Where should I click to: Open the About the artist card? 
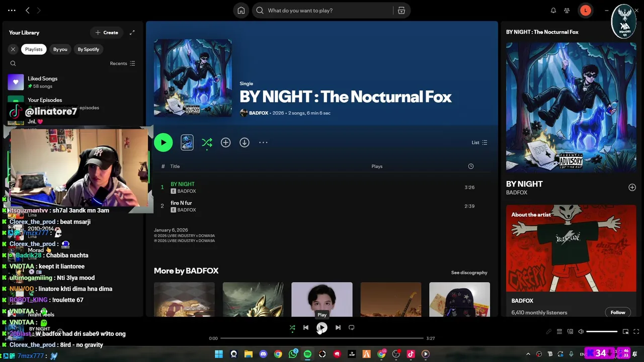click(571, 260)
